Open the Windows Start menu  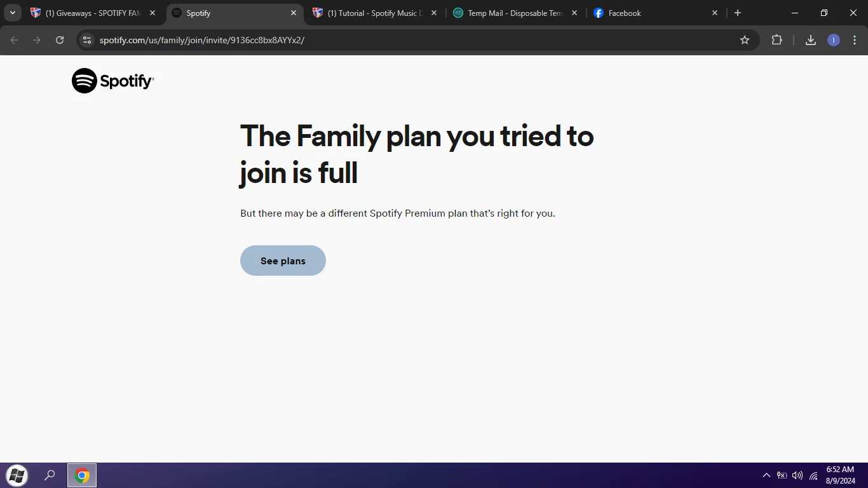pos(17,475)
